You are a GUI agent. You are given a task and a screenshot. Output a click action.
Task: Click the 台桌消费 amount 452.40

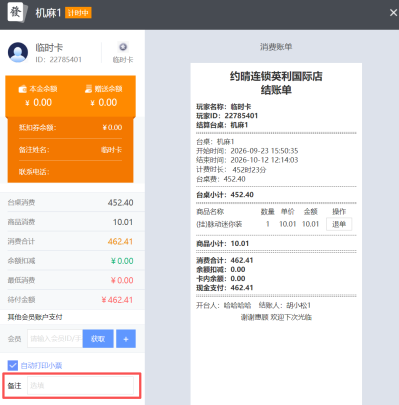pyautogui.click(x=120, y=203)
